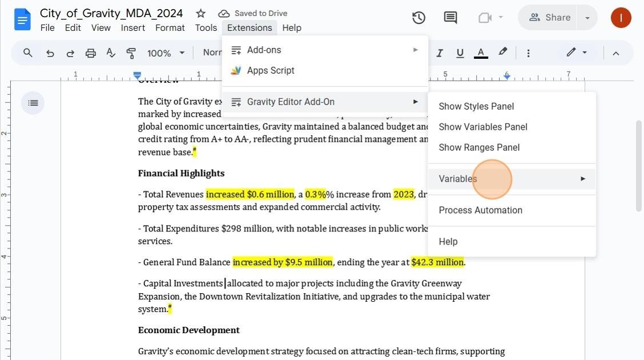This screenshot has width=644, height=360.
Task: Start a video call with camera icon
Action: (485, 18)
